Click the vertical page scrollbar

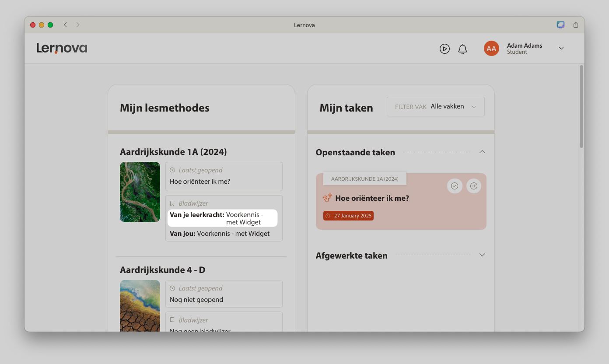(581, 107)
